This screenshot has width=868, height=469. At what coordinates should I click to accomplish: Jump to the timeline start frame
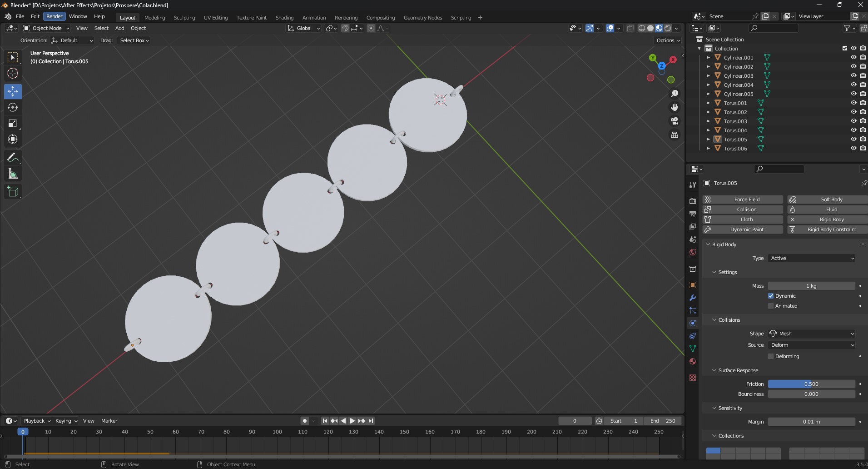point(325,421)
